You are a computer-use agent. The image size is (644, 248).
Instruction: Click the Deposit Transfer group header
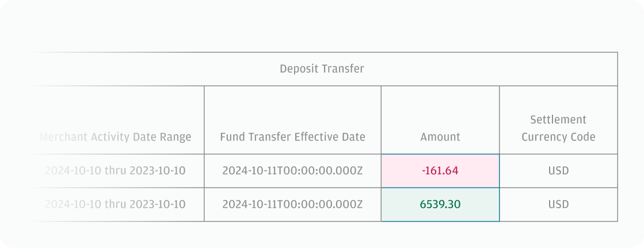pos(322,69)
